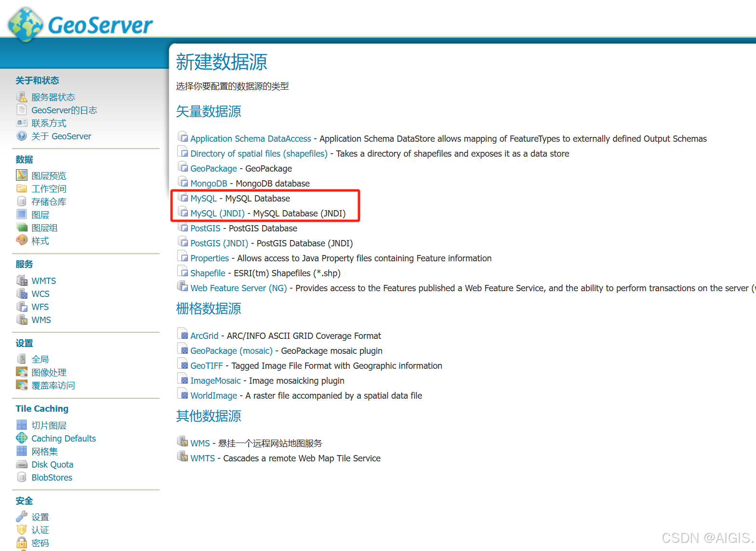
Task: Click the GeoServer logo
Action: point(80,24)
